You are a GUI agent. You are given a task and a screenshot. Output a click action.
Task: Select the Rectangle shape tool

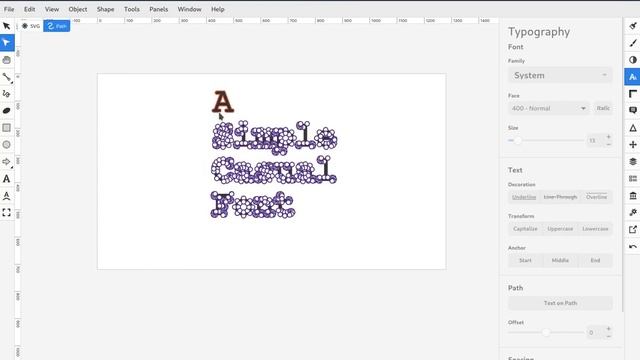click(x=7, y=128)
